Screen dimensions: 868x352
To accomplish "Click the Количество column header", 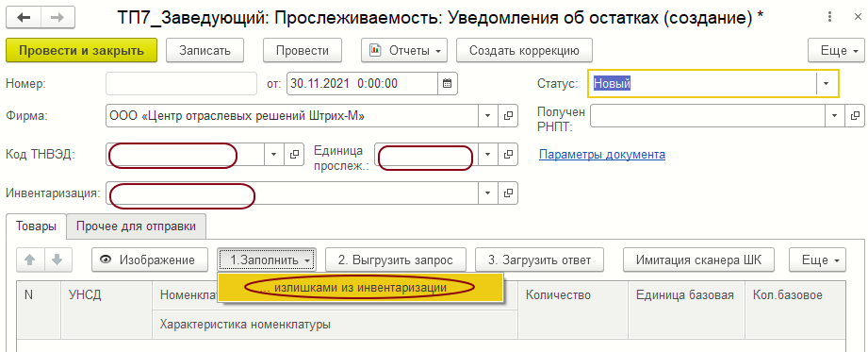I will [x=573, y=310].
